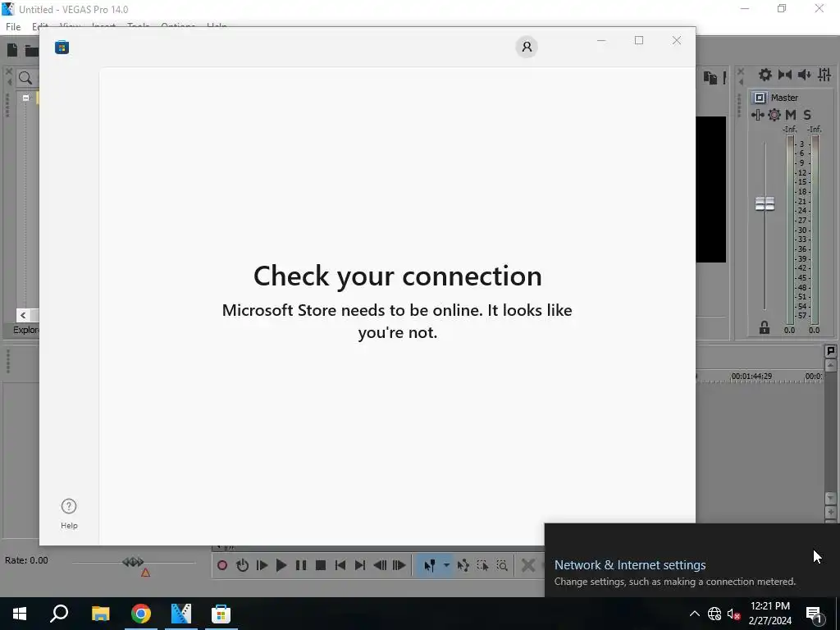Click the plus zoom button on timeline scrollbar
The image size is (840, 630).
pos(830,512)
